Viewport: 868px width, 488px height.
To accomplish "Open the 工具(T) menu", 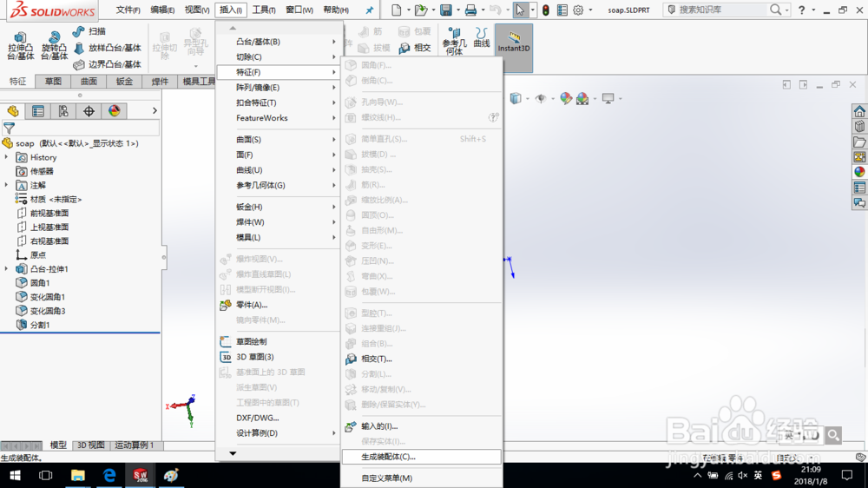I will 264,10.
